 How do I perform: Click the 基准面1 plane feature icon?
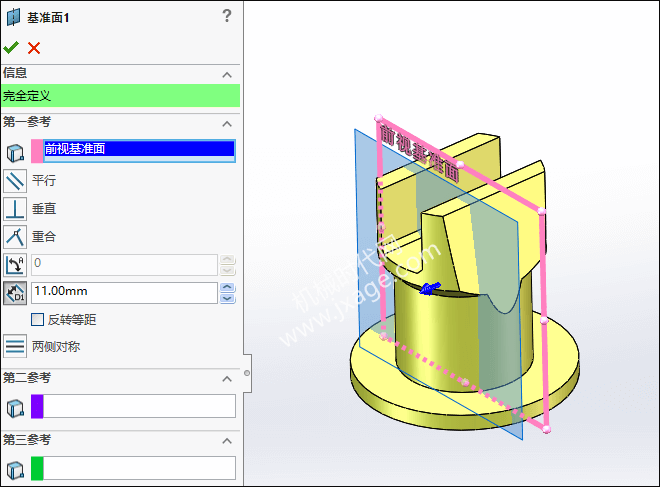13,17
